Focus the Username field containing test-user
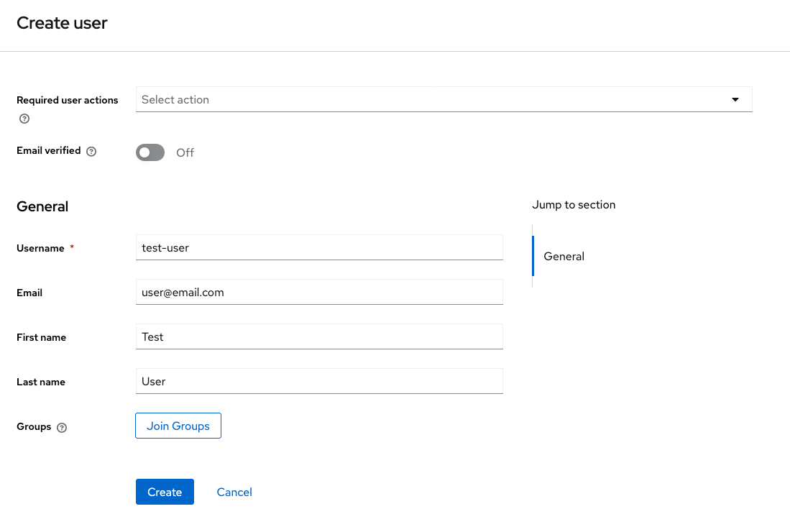The height and width of the screenshot is (532, 790). click(319, 247)
